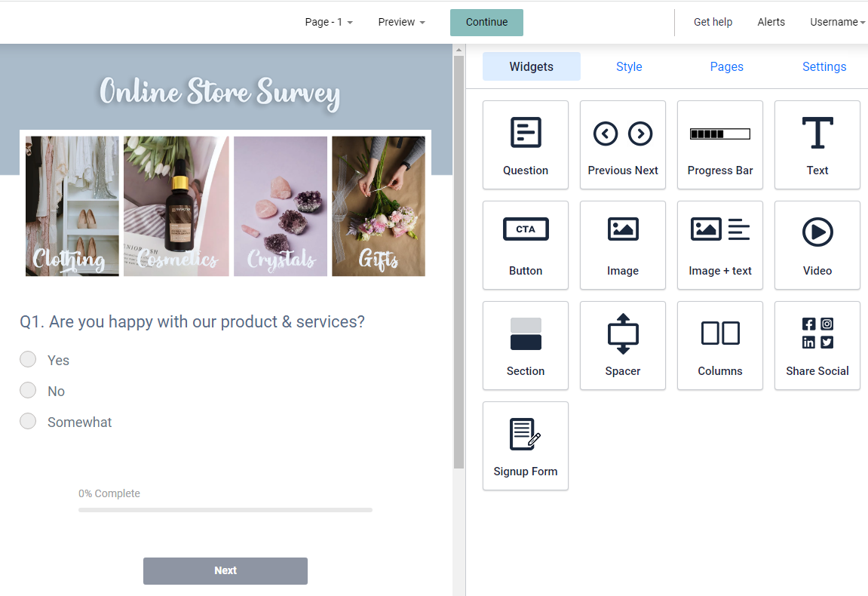This screenshot has width=868, height=596.
Task: Go to the Pages tab
Action: (726, 66)
